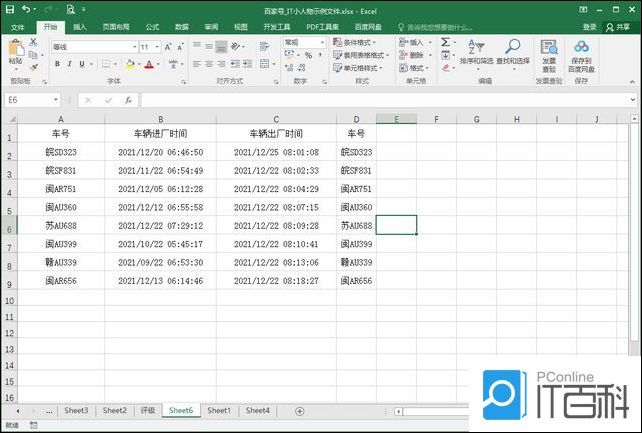
Task: Toggle center horizontal alignment
Action: point(209,64)
